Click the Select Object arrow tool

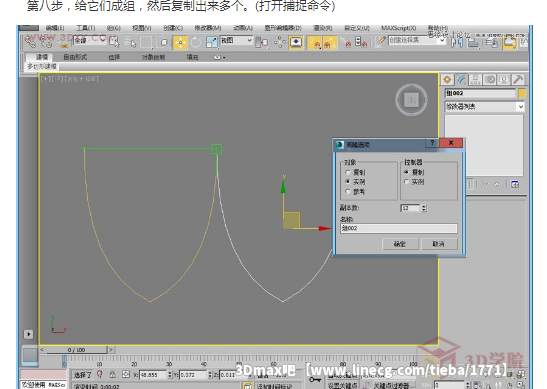click(114, 42)
